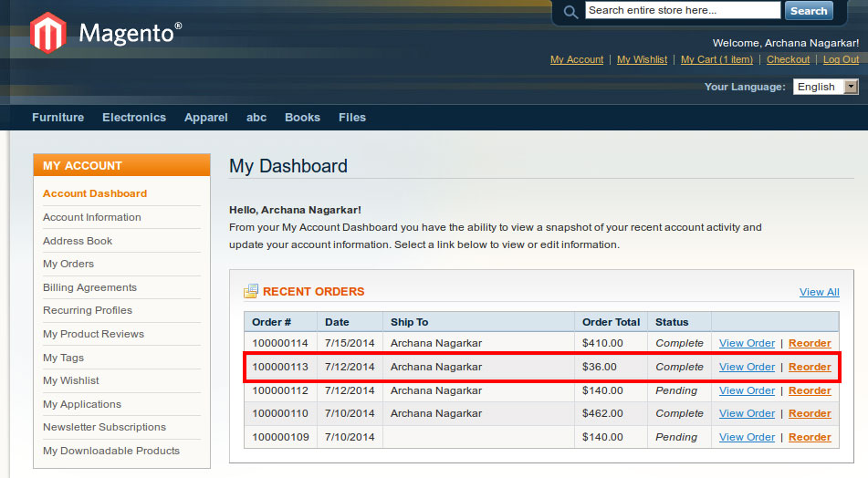Image resolution: width=868 pixels, height=478 pixels.
Task: Open the Furniture category menu
Action: coord(58,118)
